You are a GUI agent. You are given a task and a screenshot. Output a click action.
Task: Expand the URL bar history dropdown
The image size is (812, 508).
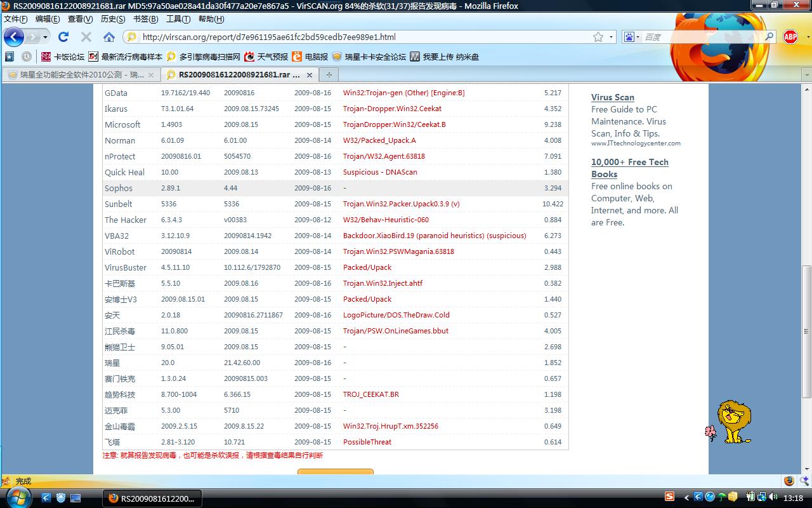click(x=612, y=37)
